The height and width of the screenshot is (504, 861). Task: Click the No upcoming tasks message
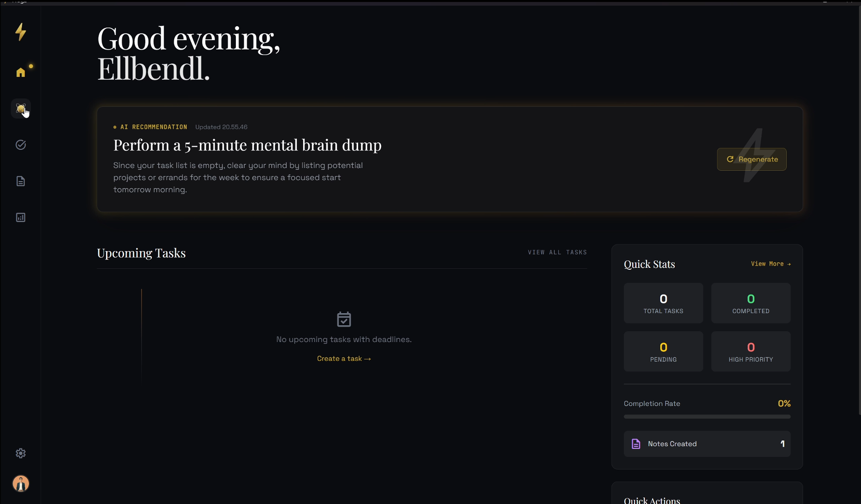[344, 339]
